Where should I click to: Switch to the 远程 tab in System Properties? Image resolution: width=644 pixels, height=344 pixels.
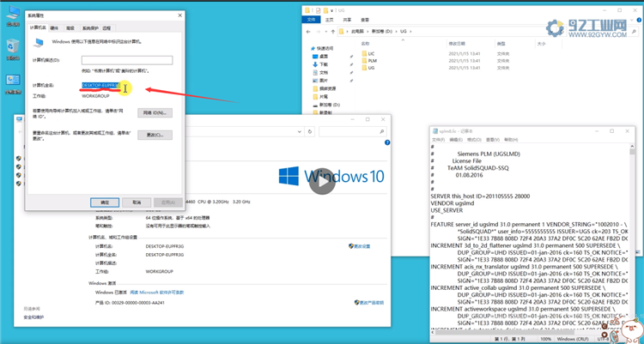pyautogui.click(x=106, y=28)
